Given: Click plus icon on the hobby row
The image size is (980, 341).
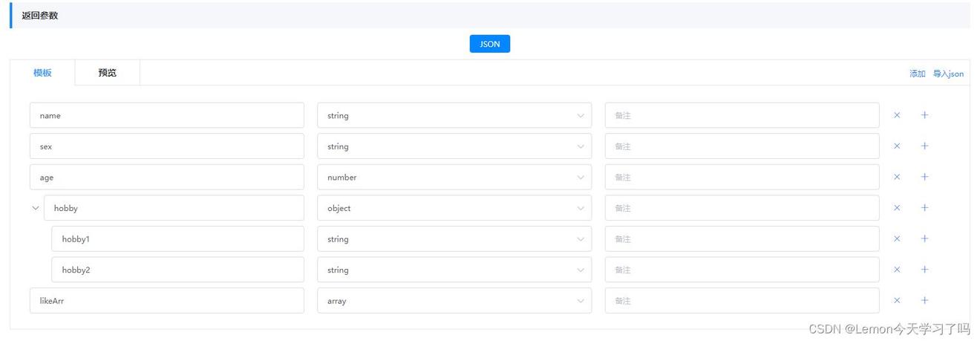Looking at the screenshot, I should coord(924,208).
